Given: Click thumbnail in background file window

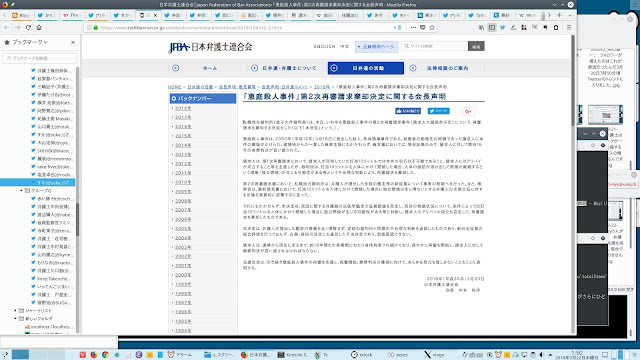Looking at the screenshot, I should click(x=605, y=114).
